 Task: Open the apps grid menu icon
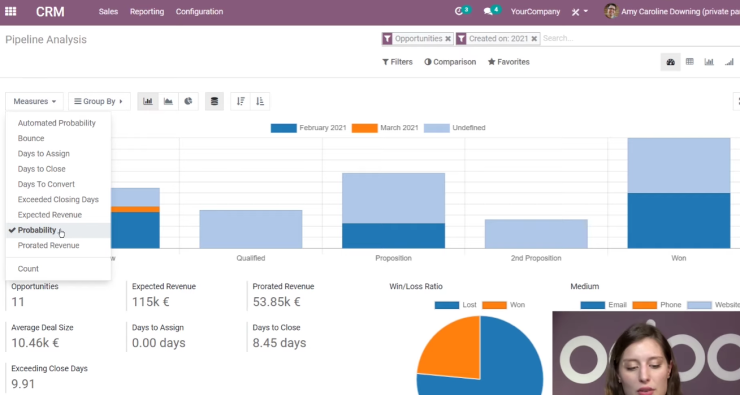(x=10, y=12)
